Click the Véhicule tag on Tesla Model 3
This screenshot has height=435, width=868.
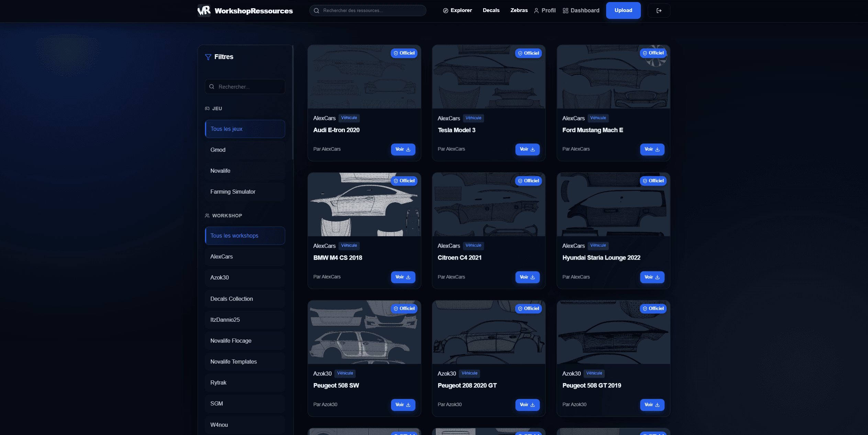coord(474,118)
